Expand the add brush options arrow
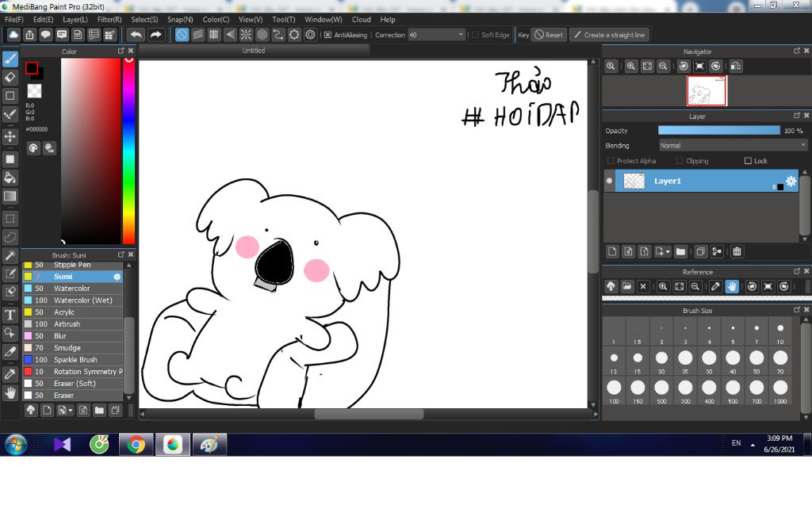This screenshot has width=812, height=524. (x=71, y=411)
